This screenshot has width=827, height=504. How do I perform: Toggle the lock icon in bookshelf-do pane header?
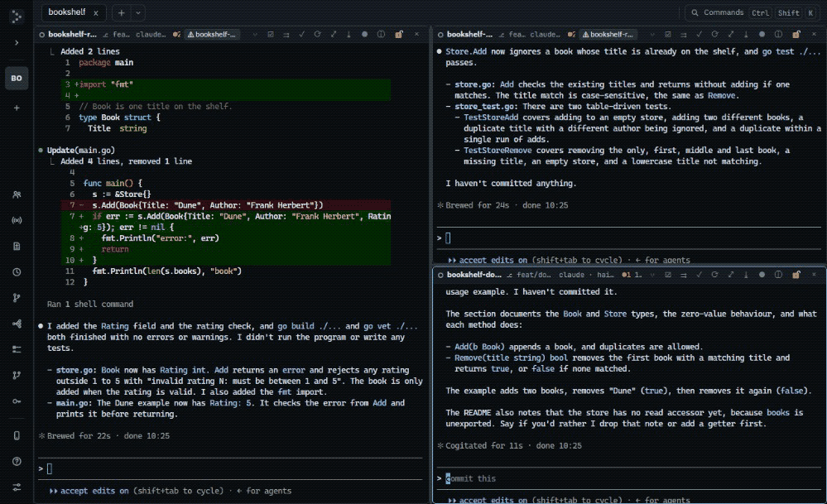click(x=796, y=275)
